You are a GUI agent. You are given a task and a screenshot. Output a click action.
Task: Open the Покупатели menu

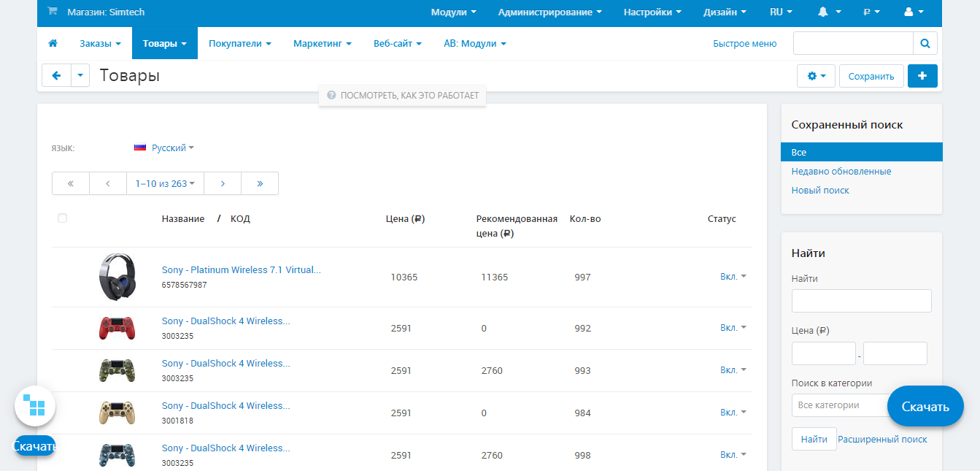click(240, 44)
